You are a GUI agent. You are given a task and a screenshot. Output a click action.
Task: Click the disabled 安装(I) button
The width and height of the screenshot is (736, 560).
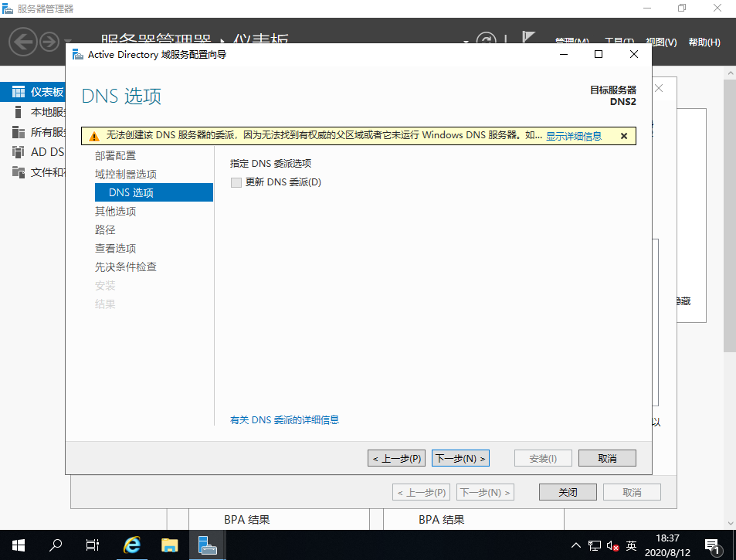[x=543, y=458]
